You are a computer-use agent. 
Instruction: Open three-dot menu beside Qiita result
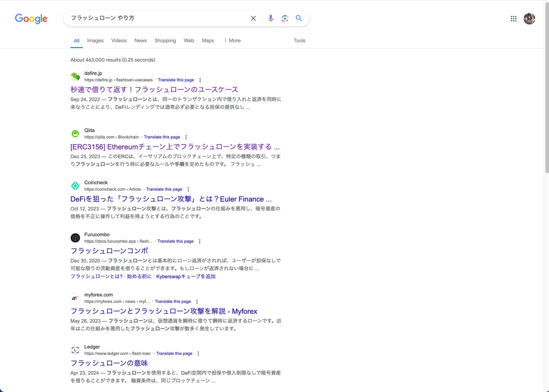coord(186,137)
